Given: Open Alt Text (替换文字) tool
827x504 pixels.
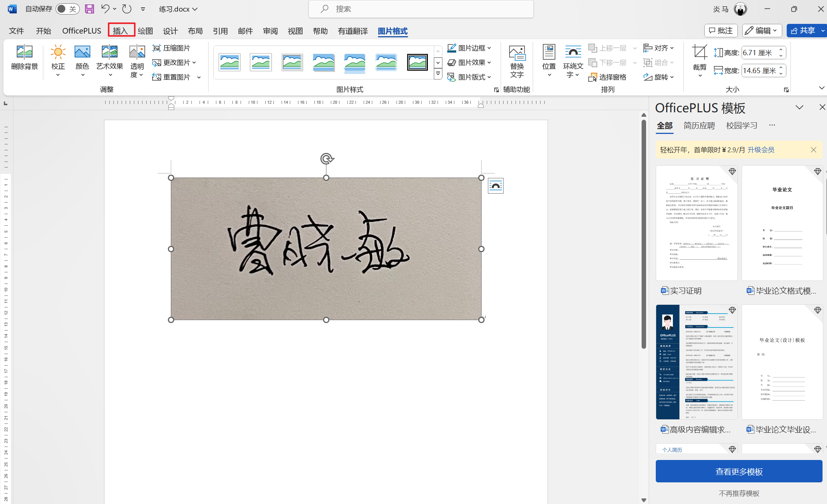Looking at the screenshot, I should [x=517, y=62].
